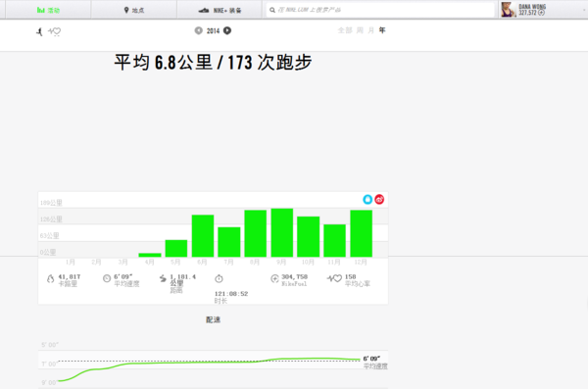Open the 活动 activity tab
The width and height of the screenshot is (588, 389).
coord(48,10)
